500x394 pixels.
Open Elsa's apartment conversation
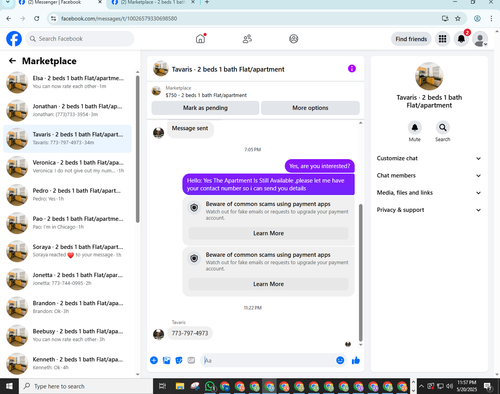(67, 82)
